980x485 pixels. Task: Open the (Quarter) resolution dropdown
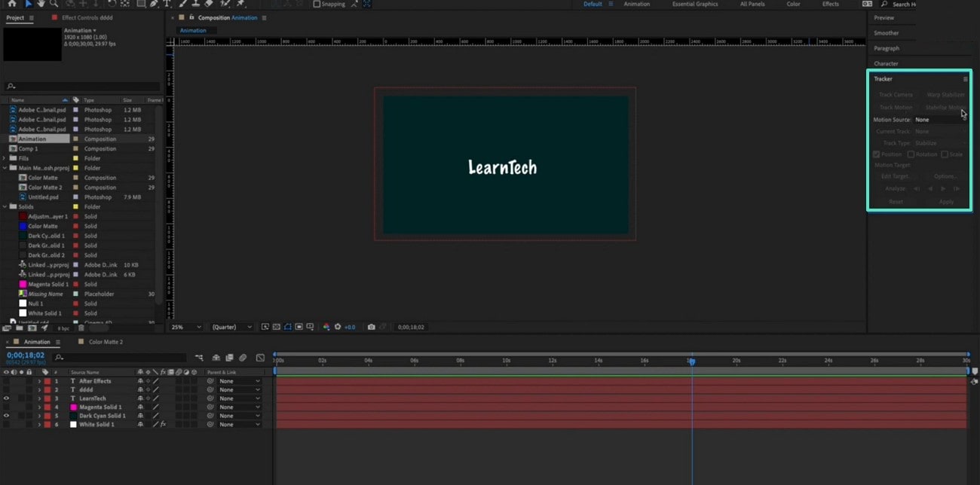(x=231, y=327)
